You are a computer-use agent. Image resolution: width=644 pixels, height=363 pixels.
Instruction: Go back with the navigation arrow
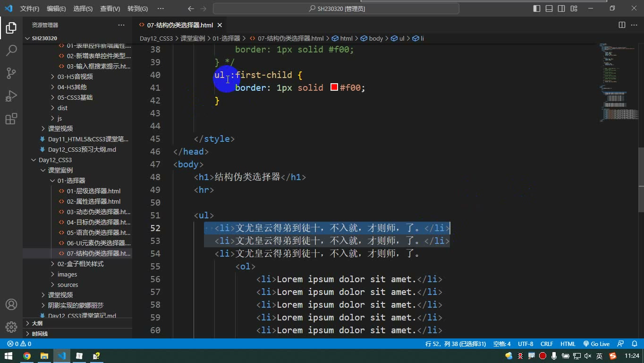[x=191, y=9]
